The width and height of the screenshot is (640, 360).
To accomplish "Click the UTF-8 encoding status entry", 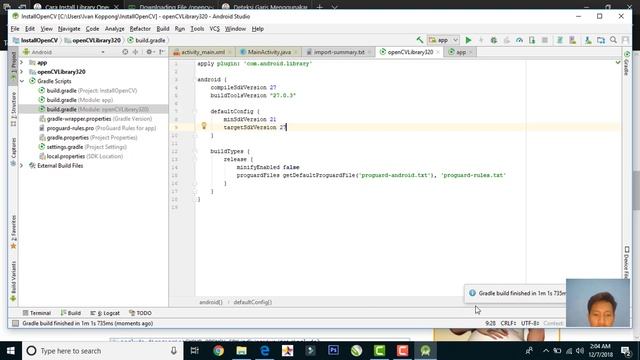I will pos(530,323).
